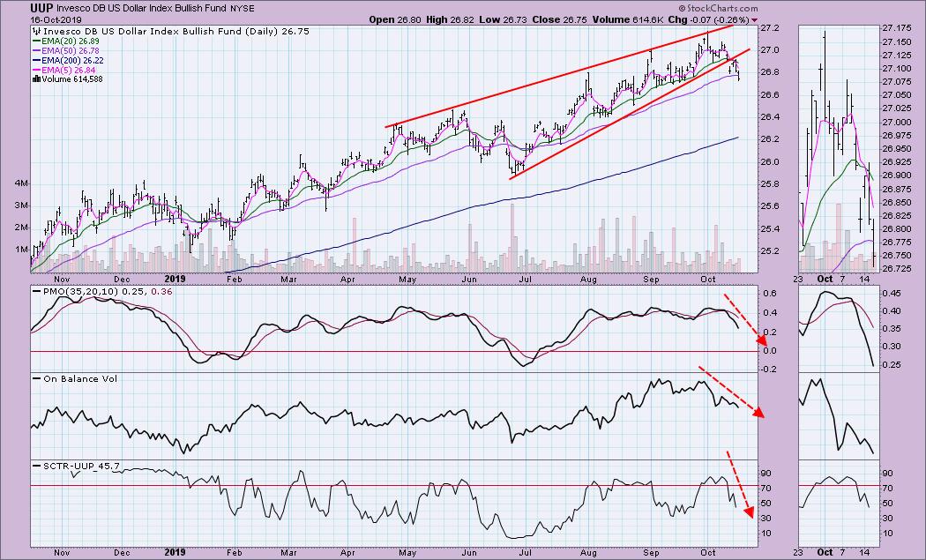Click the -0.2 PMO axis label
926x560 pixels.
(x=766, y=370)
